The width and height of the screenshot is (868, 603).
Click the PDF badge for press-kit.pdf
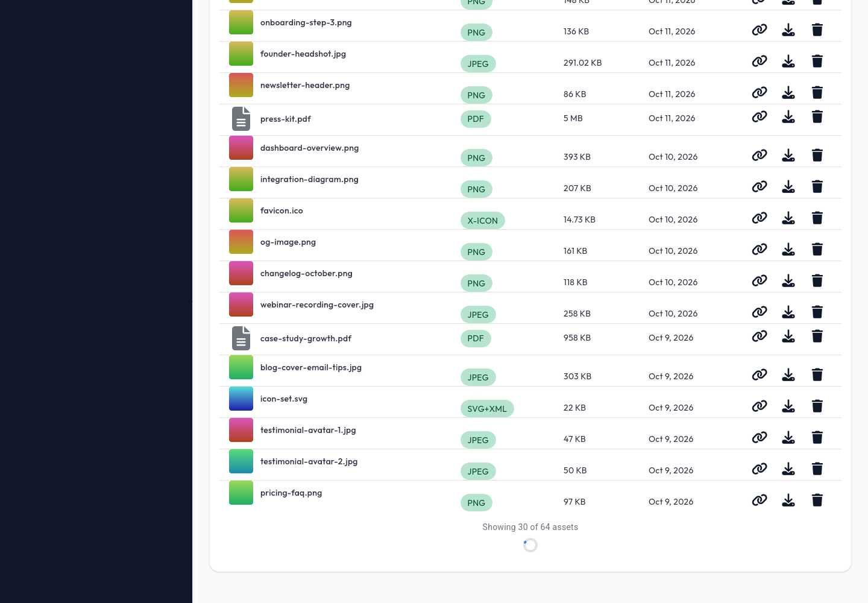click(476, 119)
